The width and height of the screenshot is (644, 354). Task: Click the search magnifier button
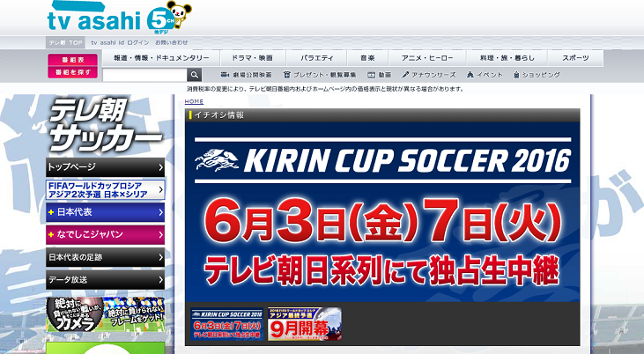tap(194, 75)
